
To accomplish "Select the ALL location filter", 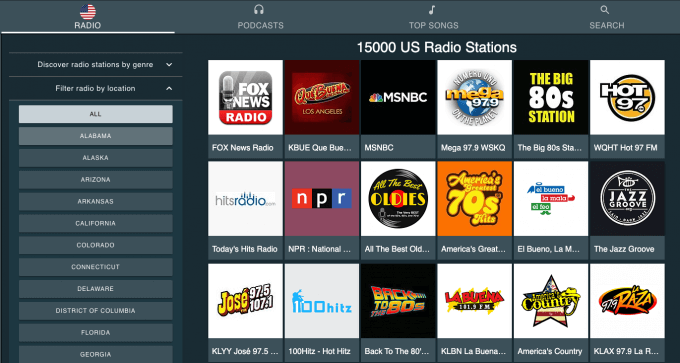I will 95,114.
